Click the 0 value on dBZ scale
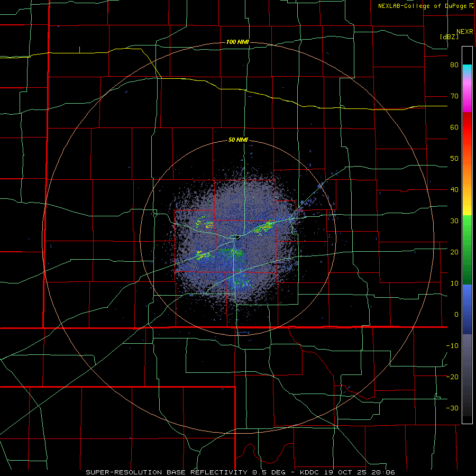Screen dimensions: 476x476 (456, 315)
